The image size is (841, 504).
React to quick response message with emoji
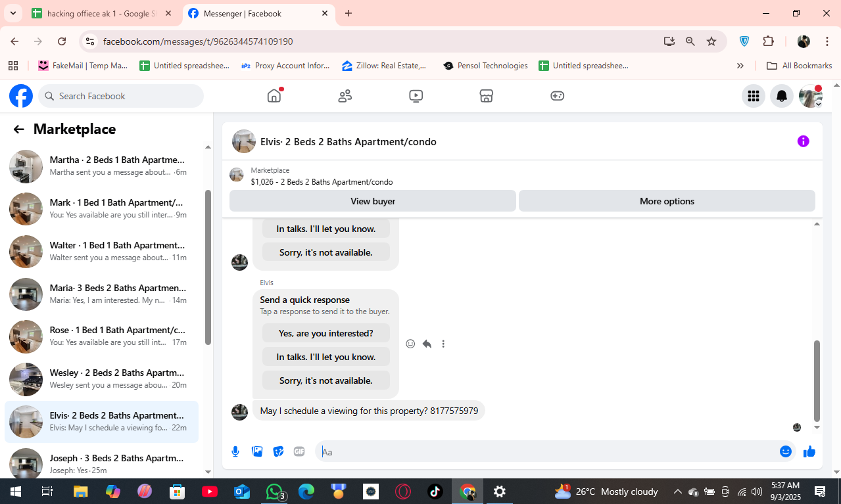410,344
